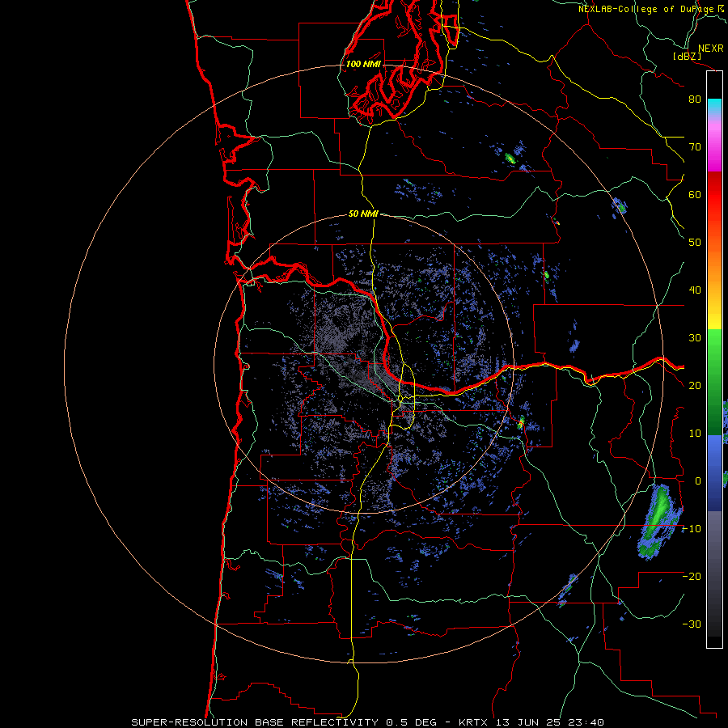Image resolution: width=728 pixels, height=728 pixels.
Task: Click the -30 value on the dBZ scale
Action: click(692, 624)
